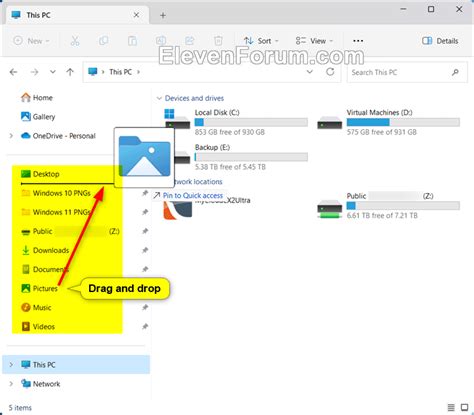Open the pinned Videos folder
Image resolution: width=474 pixels, height=415 pixels.
point(38,327)
